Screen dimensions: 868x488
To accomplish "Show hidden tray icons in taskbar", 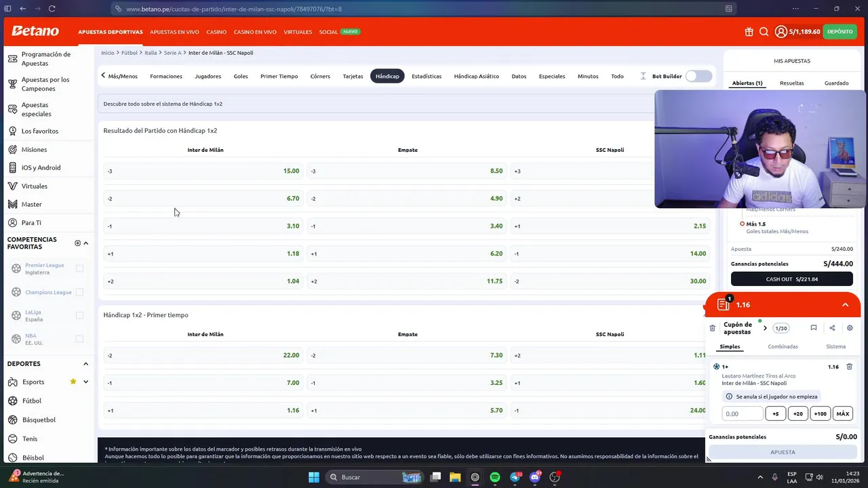I will [760, 477].
